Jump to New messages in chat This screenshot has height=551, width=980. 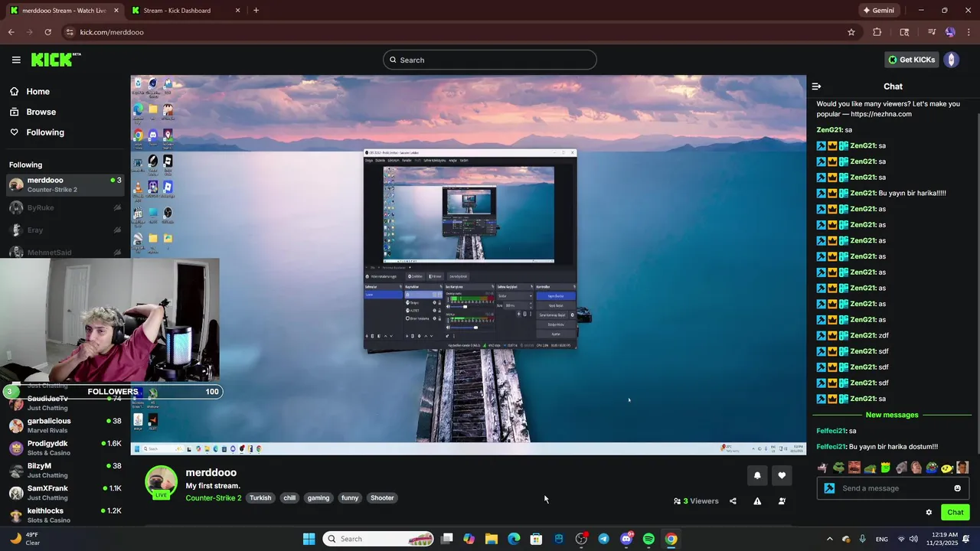click(891, 415)
